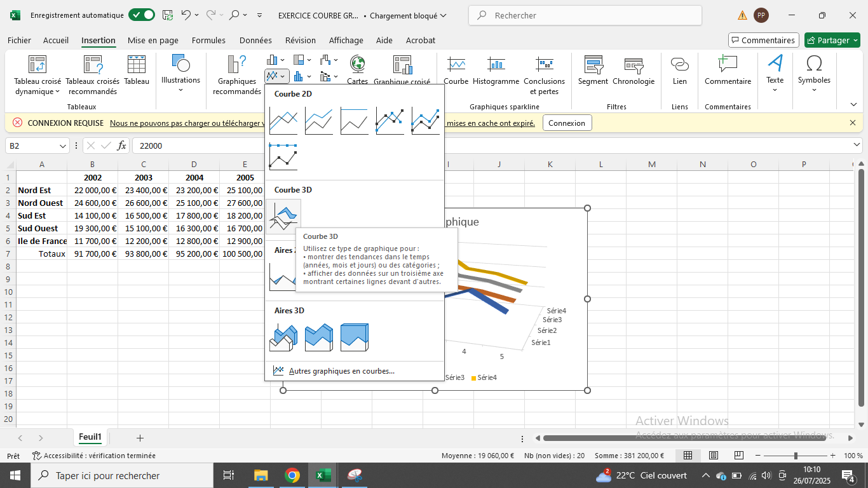This screenshot has width=868, height=488.
Task: Click the undo arrow icon
Action: pyautogui.click(x=186, y=15)
